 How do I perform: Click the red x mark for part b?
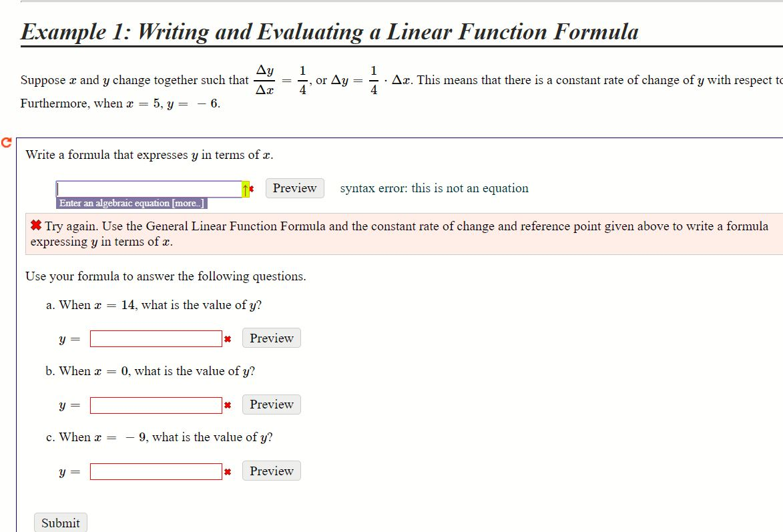point(228,405)
